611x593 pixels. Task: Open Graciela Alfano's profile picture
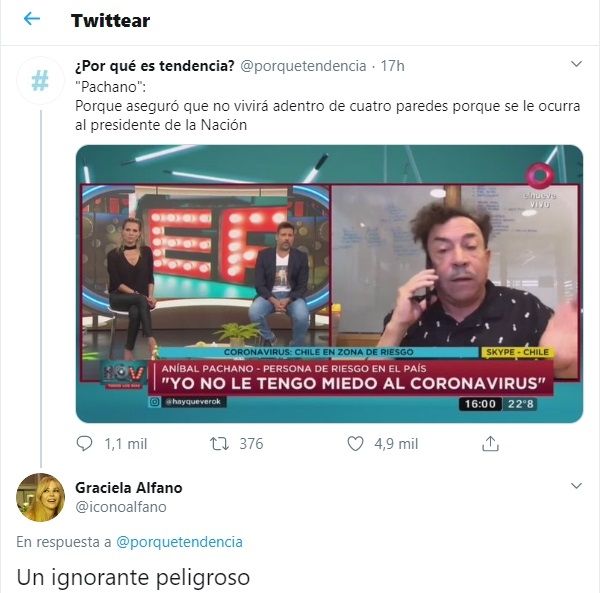tap(40, 497)
